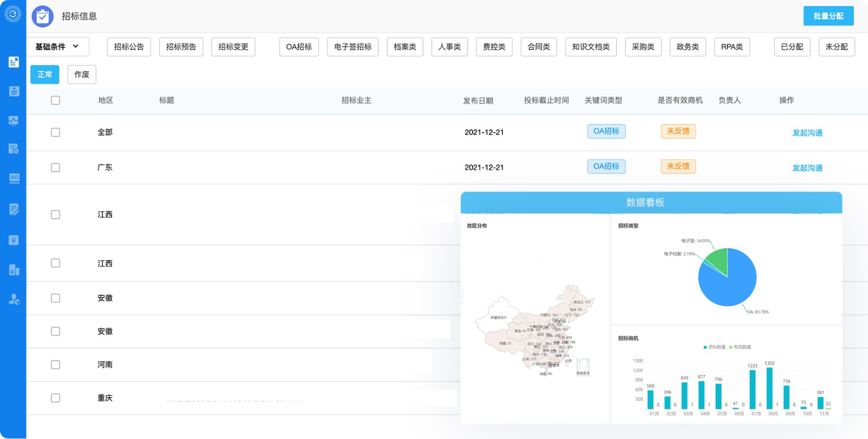Filter by 知识文档类
Screen dimensions: 868x439
click(x=591, y=47)
